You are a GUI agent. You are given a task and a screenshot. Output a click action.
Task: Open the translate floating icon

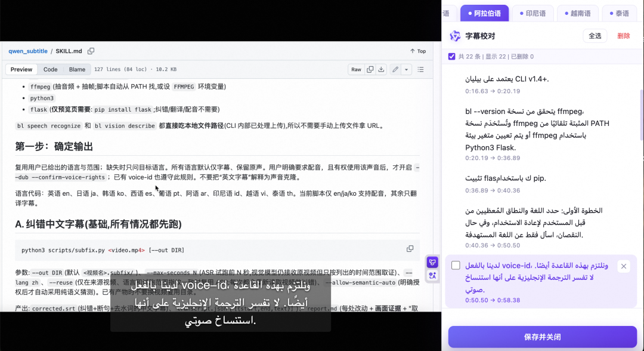tap(432, 276)
